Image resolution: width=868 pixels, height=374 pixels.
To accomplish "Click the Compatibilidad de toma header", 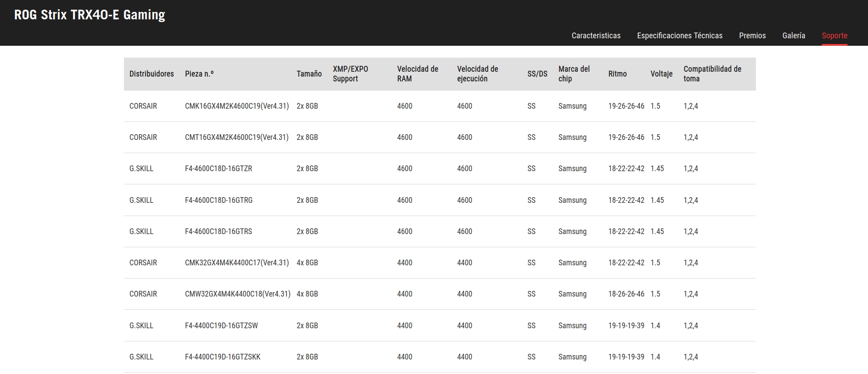I will coord(712,74).
